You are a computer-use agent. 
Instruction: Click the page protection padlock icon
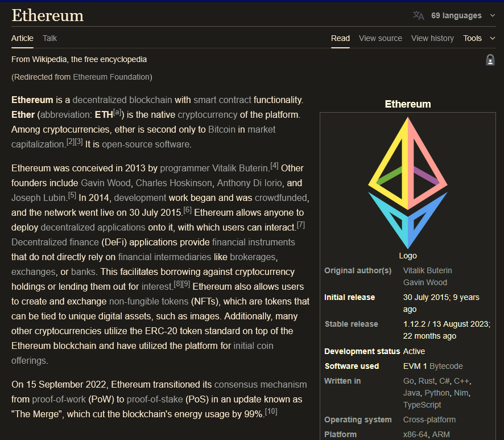[x=490, y=60]
